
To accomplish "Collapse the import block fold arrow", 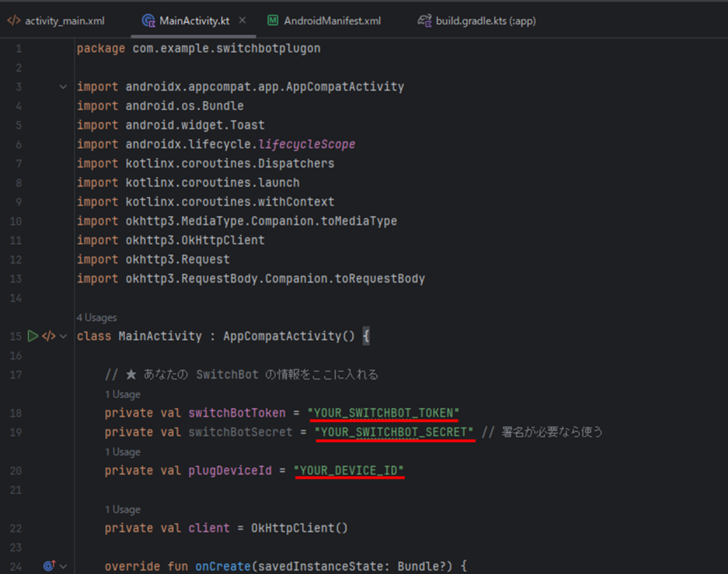I will (x=64, y=87).
